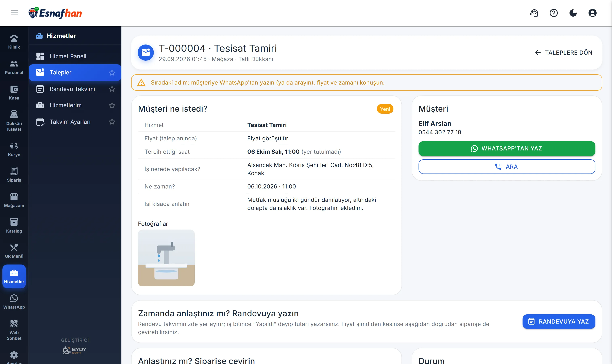The height and width of the screenshot is (364, 612).
Task: Open the support headset icon
Action: tap(534, 13)
